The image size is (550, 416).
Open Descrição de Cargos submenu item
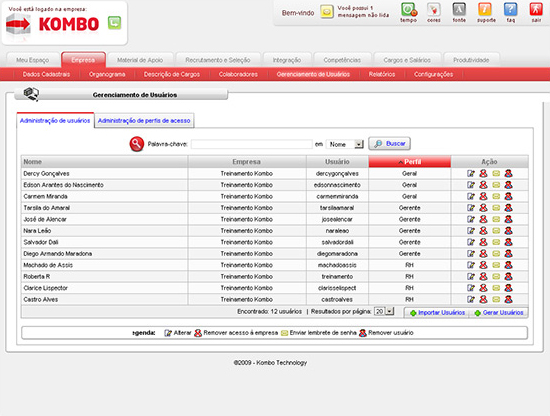pyautogui.click(x=172, y=74)
